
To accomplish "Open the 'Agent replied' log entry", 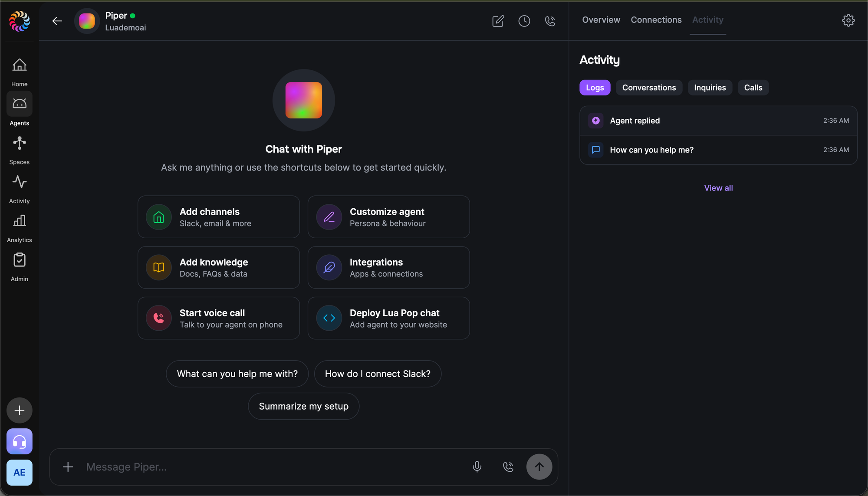I will coord(719,121).
